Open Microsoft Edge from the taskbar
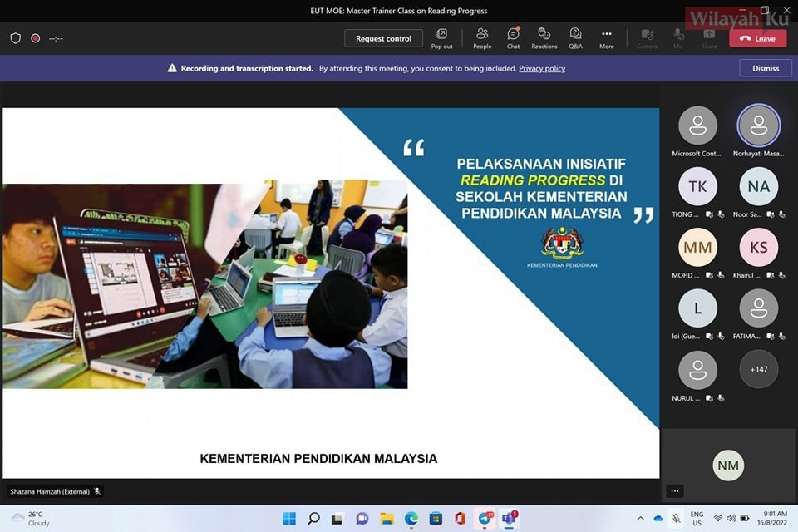 coord(411,518)
